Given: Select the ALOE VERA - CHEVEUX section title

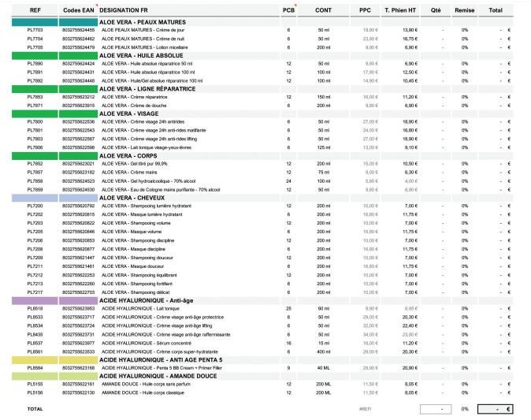Looking at the screenshot, I should click(x=132, y=198).
